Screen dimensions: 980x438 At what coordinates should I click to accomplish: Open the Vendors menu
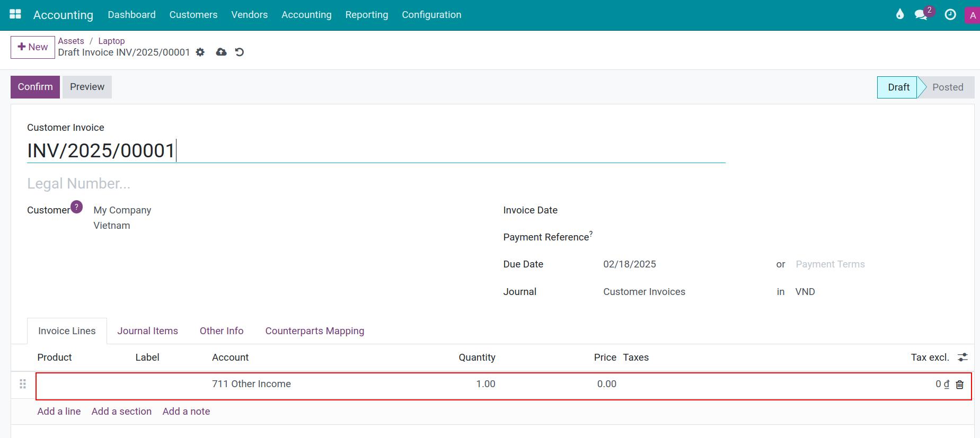249,15
